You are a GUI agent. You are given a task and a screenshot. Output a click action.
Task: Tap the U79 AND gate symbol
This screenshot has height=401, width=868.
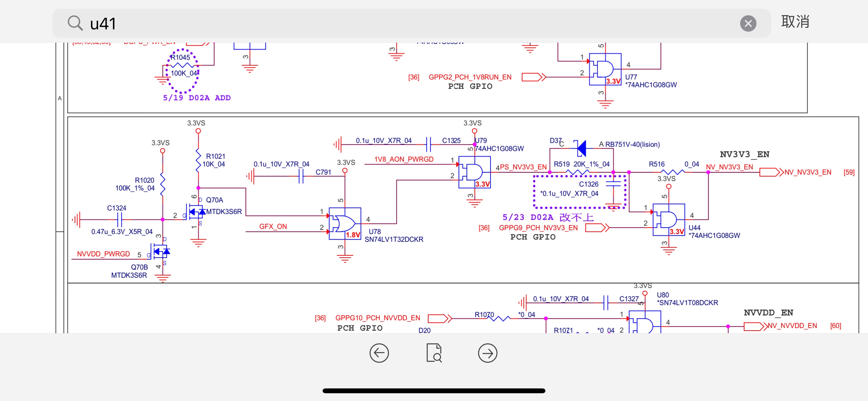474,172
